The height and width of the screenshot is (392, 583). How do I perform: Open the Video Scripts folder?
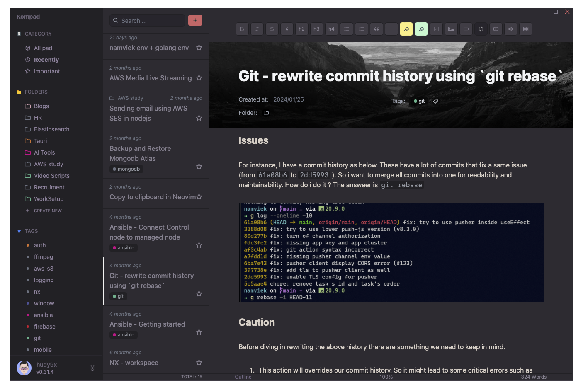(x=51, y=176)
